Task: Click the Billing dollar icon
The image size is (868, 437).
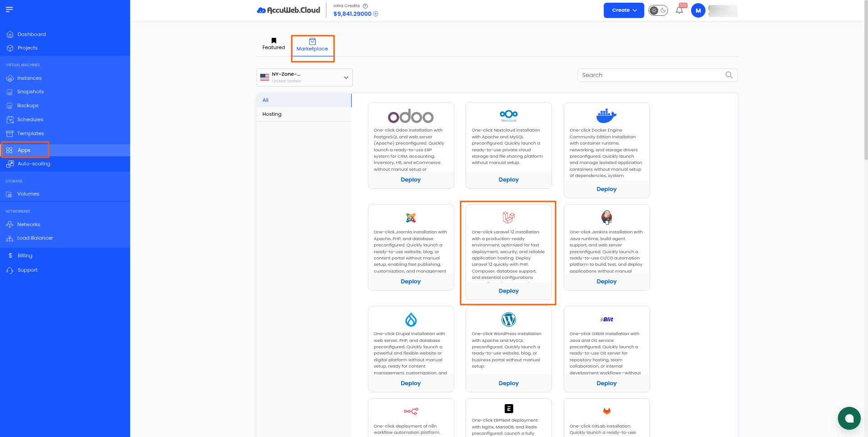Action: pyautogui.click(x=10, y=255)
